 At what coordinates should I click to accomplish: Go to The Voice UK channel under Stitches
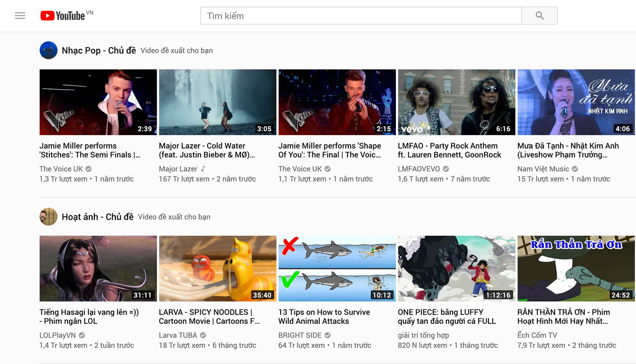coord(61,169)
